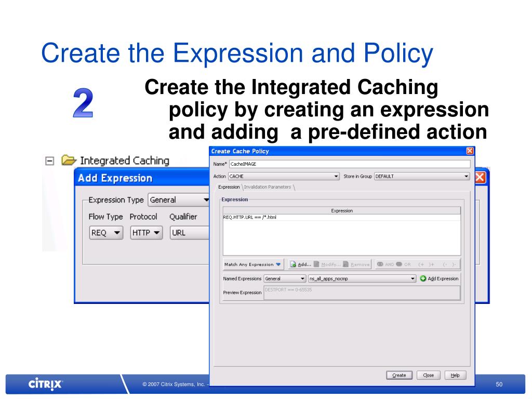Click the AND operator button
Screen dimensions: 532x399
[385, 264]
